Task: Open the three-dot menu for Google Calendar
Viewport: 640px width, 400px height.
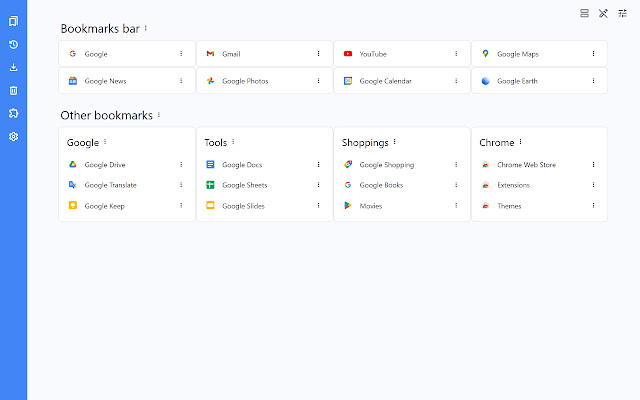Action: [x=456, y=81]
